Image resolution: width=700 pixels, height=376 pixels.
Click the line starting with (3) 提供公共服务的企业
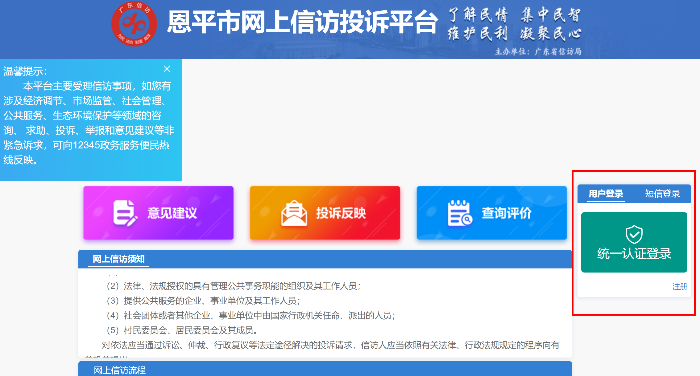tap(203, 301)
